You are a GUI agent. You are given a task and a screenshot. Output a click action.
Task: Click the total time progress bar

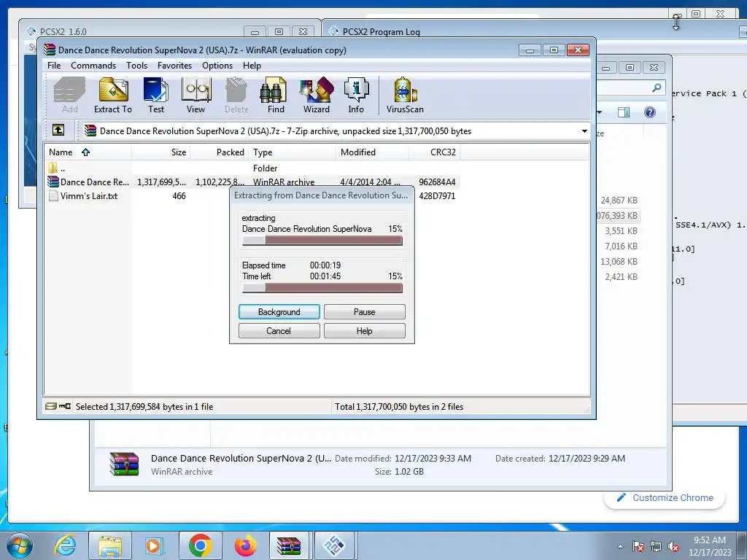(322, 288)
